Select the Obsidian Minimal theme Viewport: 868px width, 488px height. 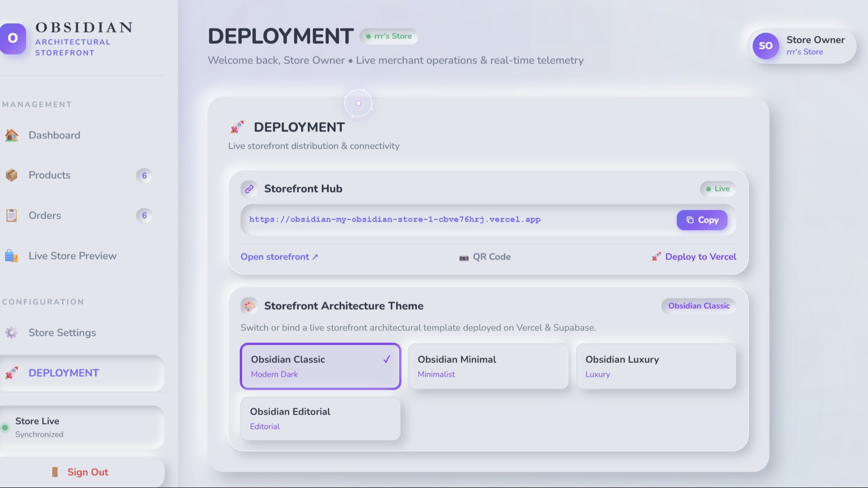(488, 366)
